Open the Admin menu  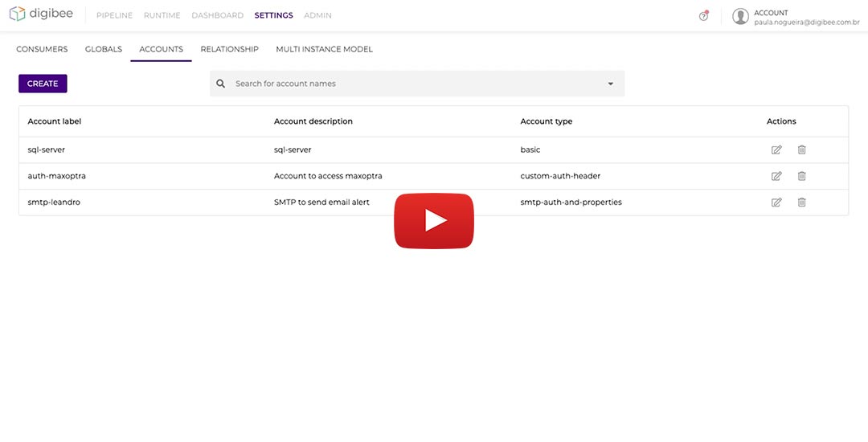click(317, 15)
